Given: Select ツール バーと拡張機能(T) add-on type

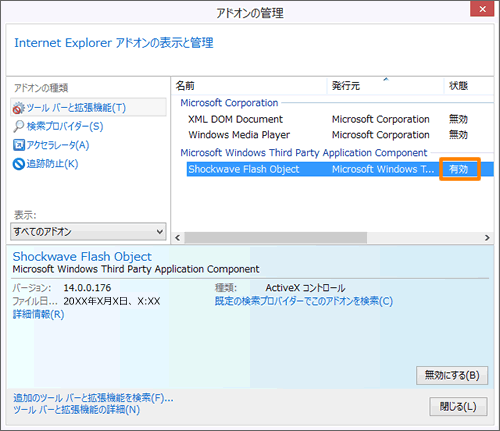Looking at the screenshot, I should coord(88,108).
